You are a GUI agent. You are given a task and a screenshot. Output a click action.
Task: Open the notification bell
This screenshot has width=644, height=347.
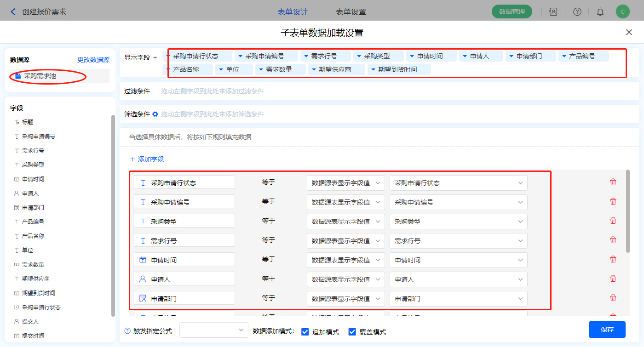coord(600,12)
